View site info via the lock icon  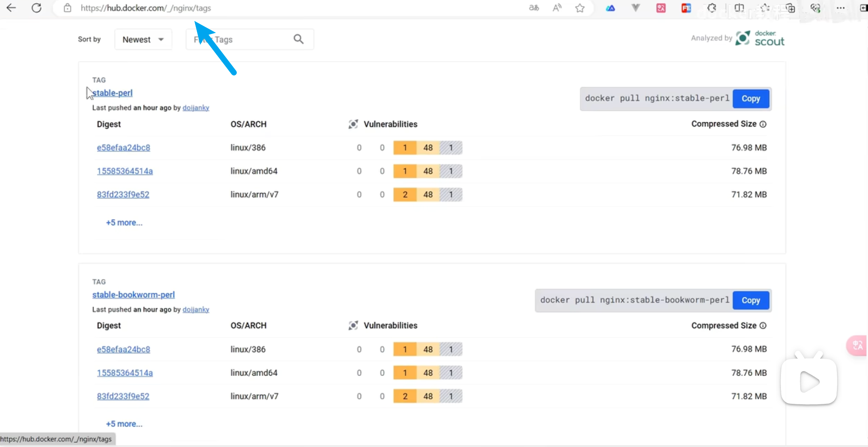click(68, 8)
